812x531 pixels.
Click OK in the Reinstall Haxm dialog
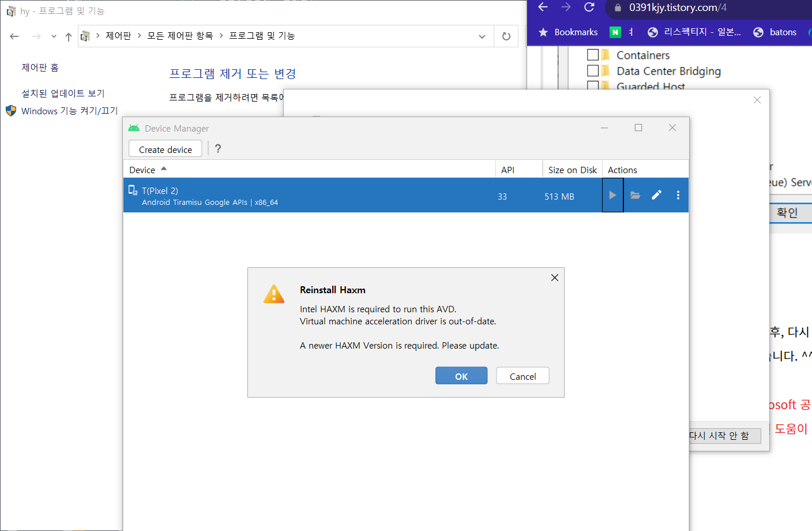coord(461,376)
